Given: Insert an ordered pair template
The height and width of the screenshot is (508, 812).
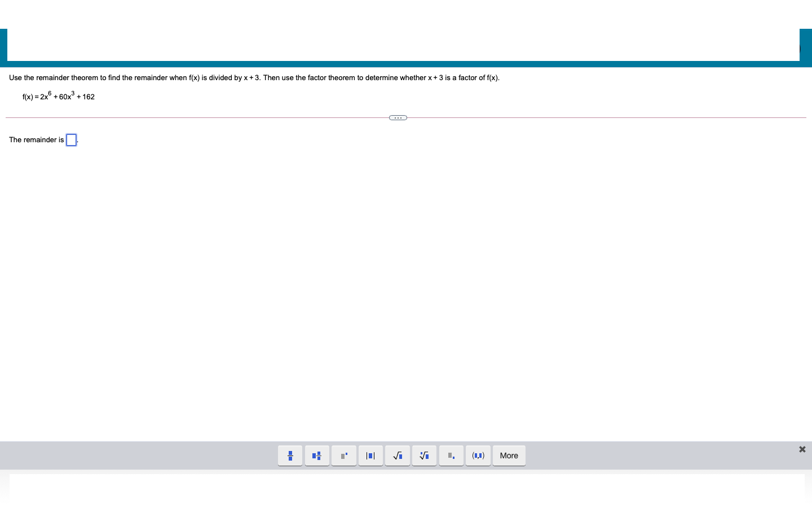Looking at the screenshot, I should tap(478, 456).
